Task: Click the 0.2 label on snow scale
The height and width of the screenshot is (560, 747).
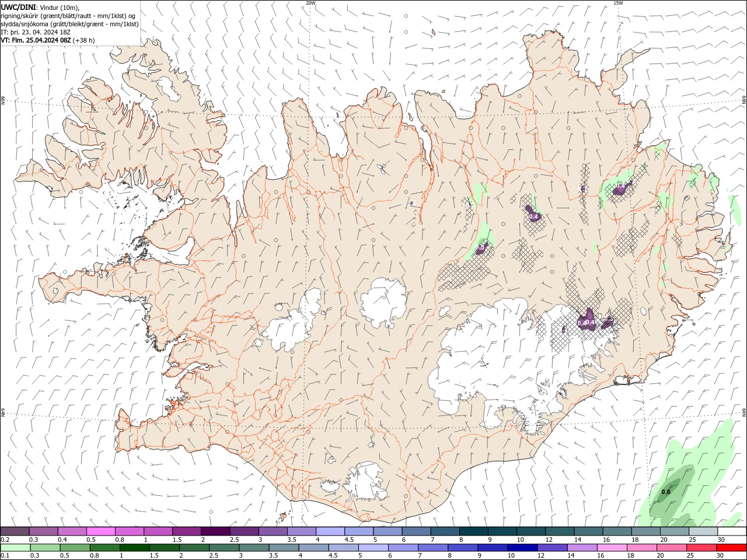Action: (5, 540)
